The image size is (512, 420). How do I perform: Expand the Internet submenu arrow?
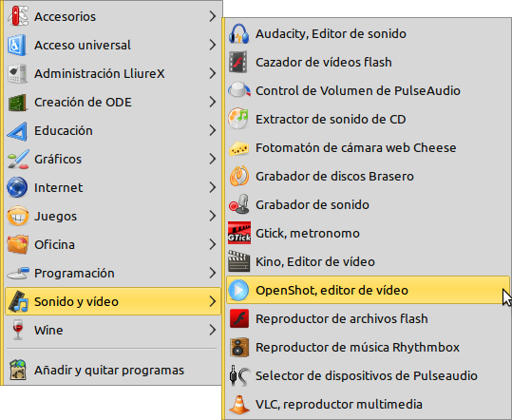[x=213, y=187]
